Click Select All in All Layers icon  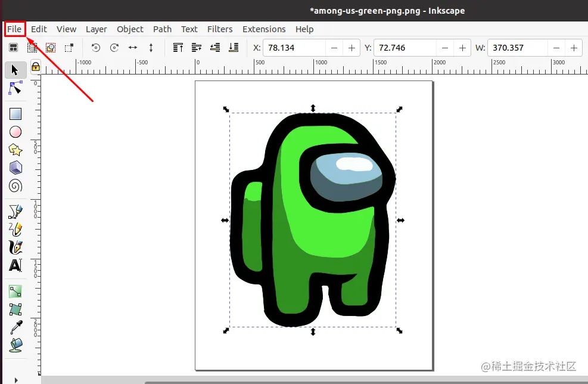pyautogui.click(x=32, y=48)
